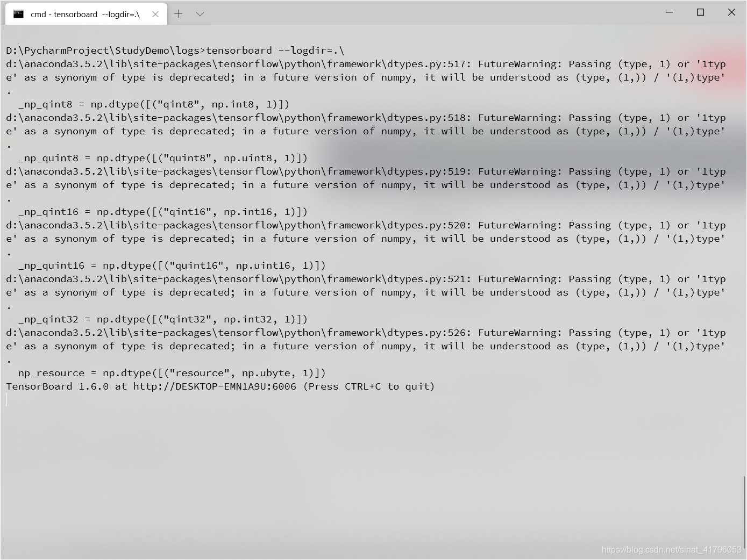Click the terminal cursor below the TensorBoard line
Screen dimensions: 747x560
(x=7, y=400)
